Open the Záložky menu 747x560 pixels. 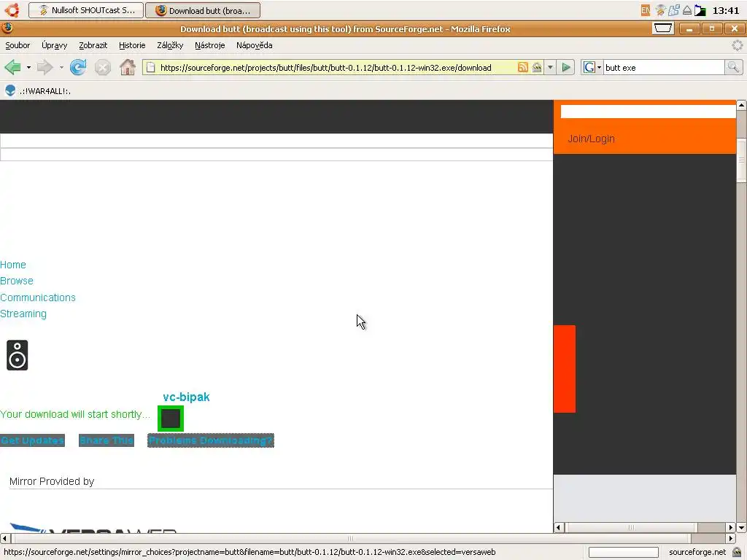pos(170,45)
